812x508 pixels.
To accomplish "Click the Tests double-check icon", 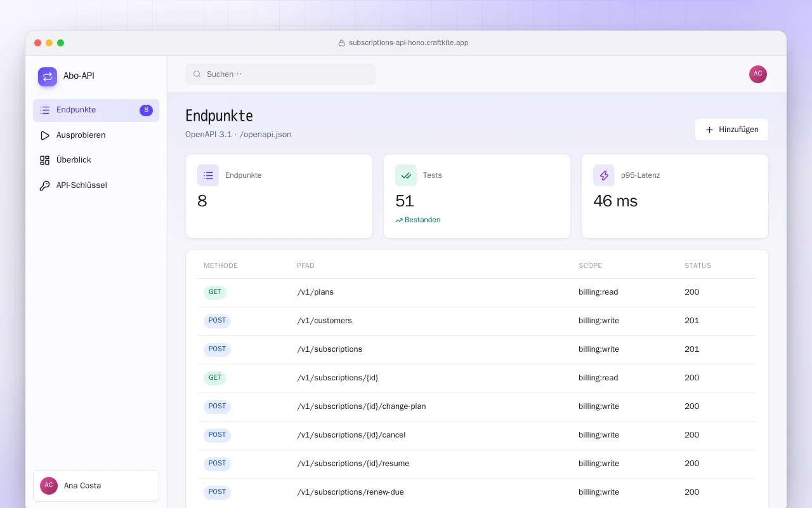I will click(x=406, y=175).
